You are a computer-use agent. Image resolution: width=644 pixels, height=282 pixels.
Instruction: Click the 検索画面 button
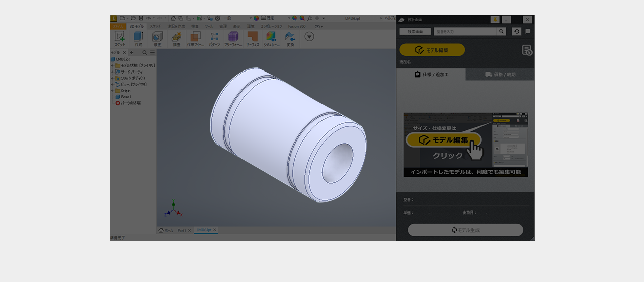415,31
